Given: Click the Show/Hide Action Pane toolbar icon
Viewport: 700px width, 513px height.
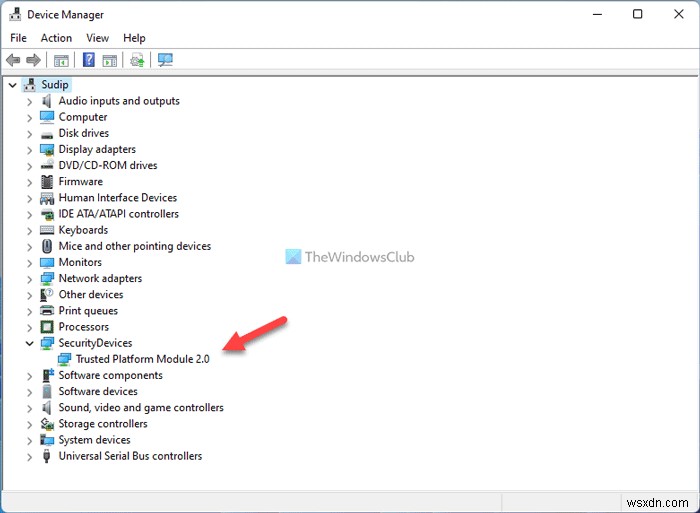Looking at the screenshot, I should coord(110,60).
